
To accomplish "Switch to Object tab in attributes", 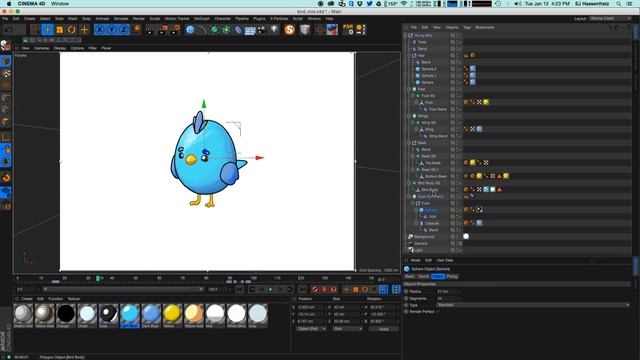I will 438,276.
